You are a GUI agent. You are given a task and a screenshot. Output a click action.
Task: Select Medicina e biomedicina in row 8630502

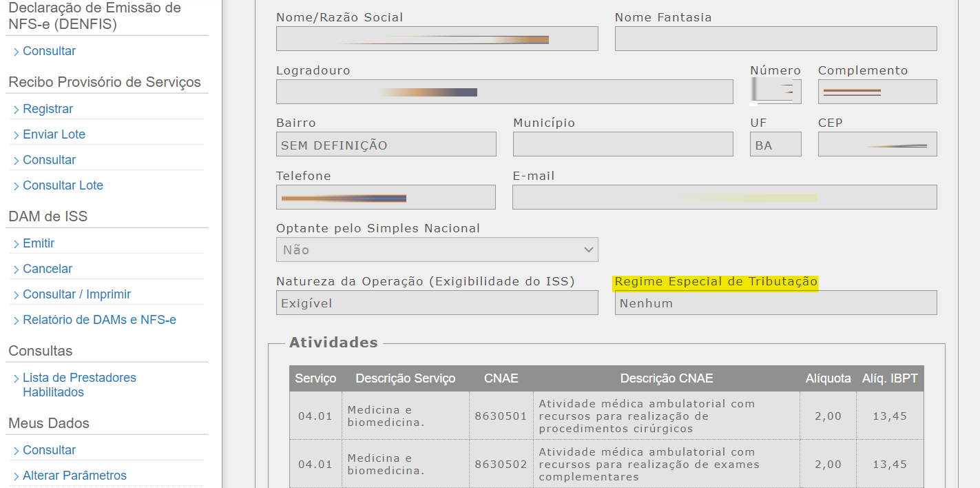406,465
